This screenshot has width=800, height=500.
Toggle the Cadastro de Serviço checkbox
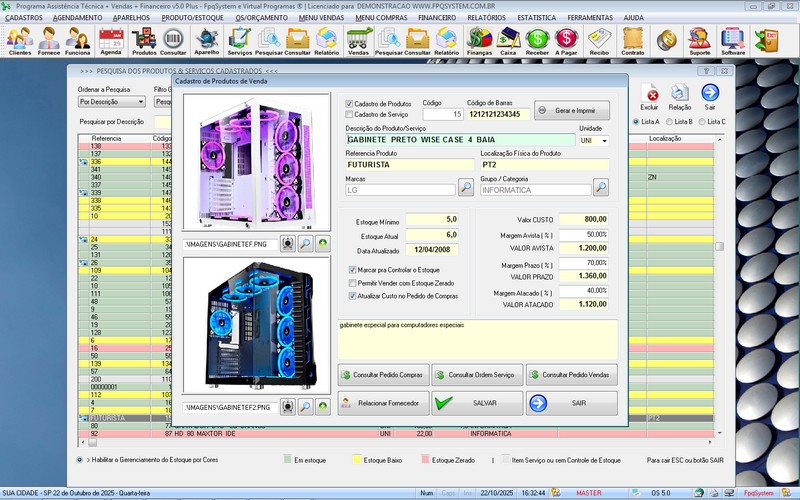tap(349, 114)
